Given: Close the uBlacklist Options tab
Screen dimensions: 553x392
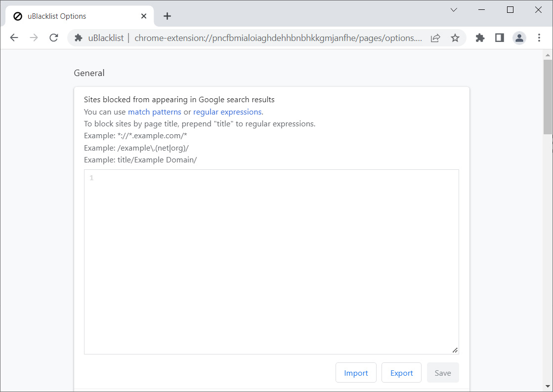Looking at the screenshot, I should pos(144,16).
